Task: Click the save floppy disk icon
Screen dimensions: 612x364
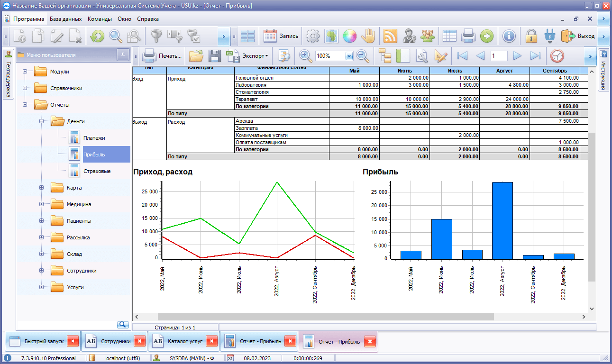Action: 215,56
